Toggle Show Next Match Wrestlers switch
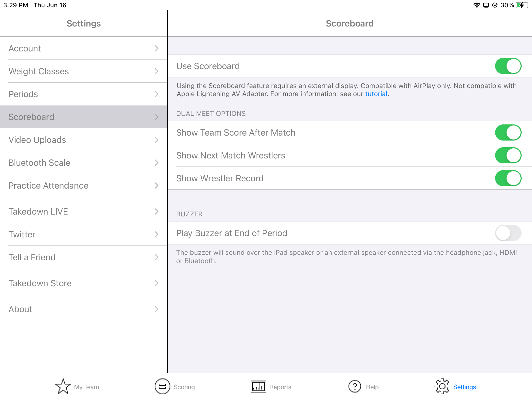 (508, 155)
